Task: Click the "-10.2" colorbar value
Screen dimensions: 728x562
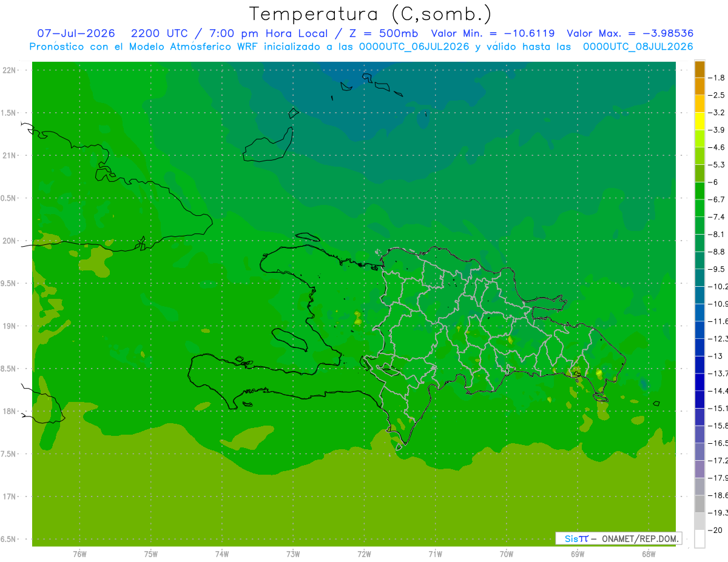Action: [718, 286]
